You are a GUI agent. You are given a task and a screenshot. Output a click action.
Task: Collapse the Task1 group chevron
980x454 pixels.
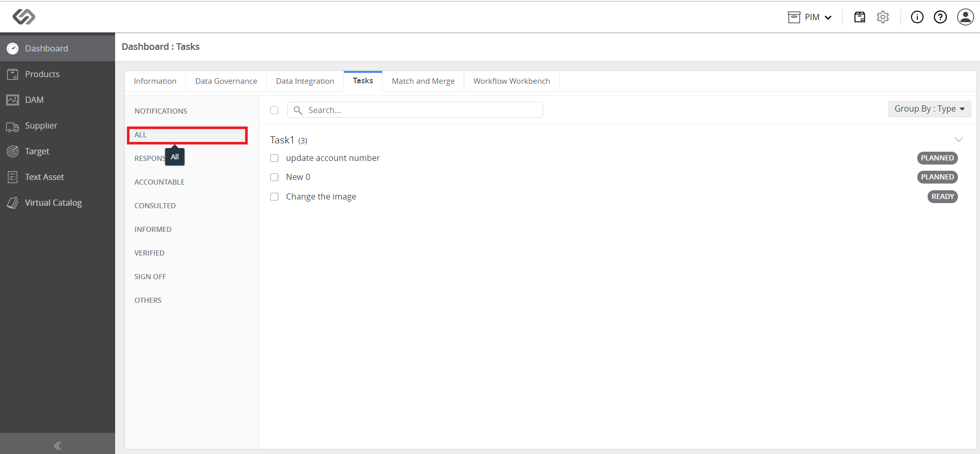pos(958,139)
